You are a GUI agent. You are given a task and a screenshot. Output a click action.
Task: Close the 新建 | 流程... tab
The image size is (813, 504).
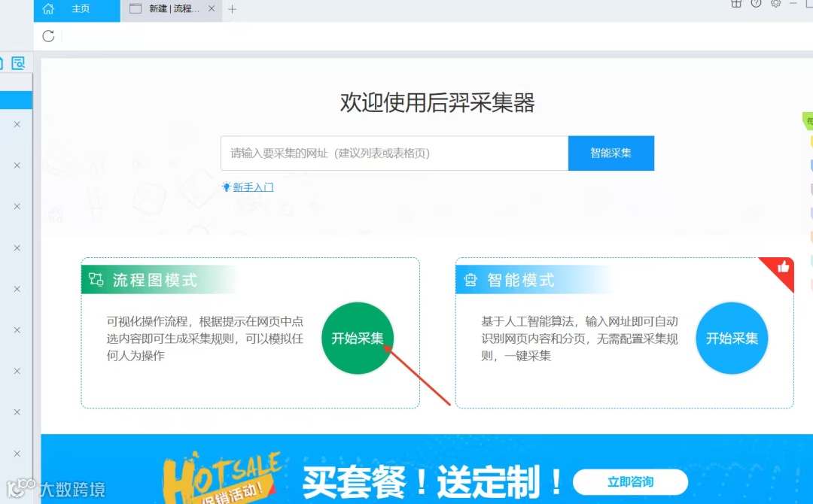(212, 9)
